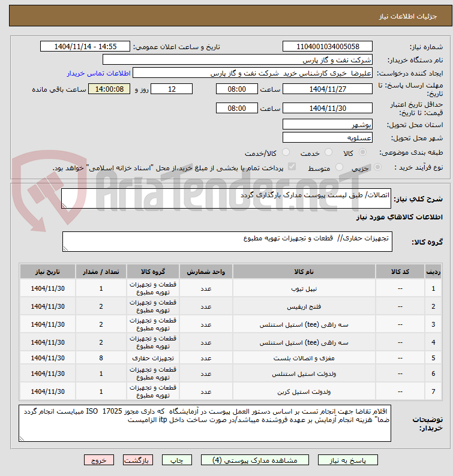Click quantity 8 in row 5
Screen dimensions: 453x476
pyautogui.click(x=101, y=358)
